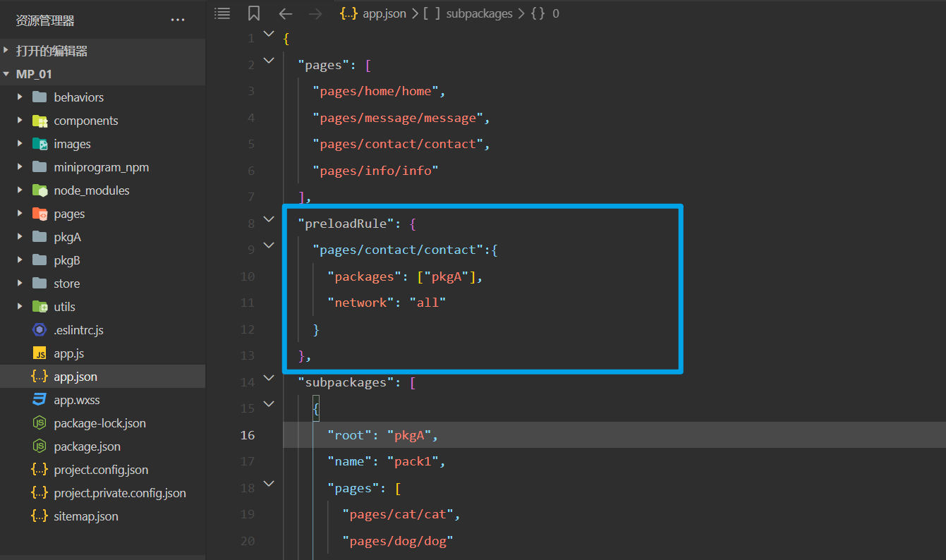Fold the object on line 15
The width and height of the screenshot is (946, 560).
268,404
